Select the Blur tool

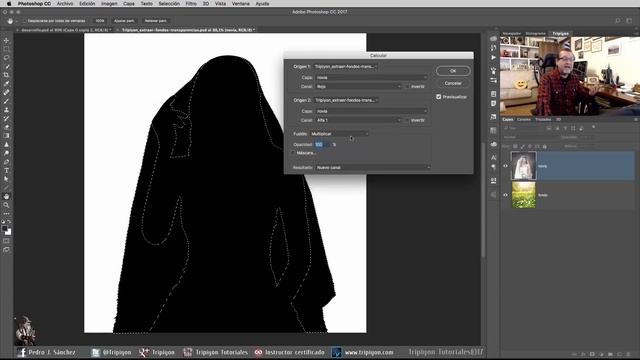point(6,144)
